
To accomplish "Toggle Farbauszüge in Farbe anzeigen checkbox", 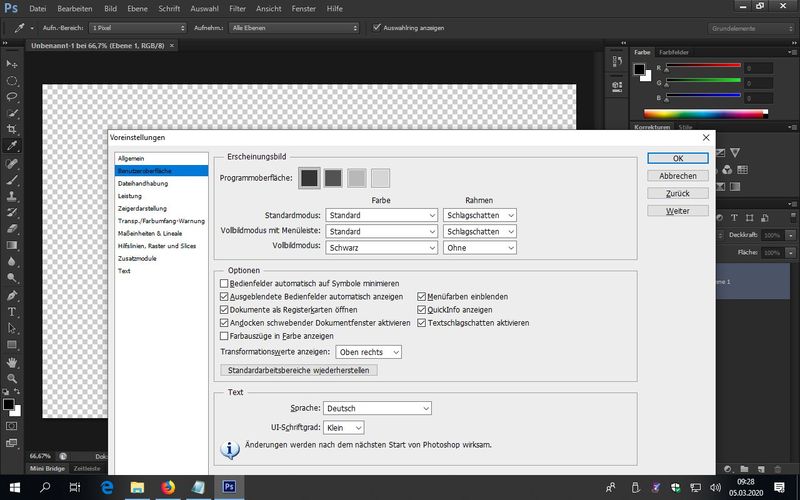I will (x=224, y=337).
